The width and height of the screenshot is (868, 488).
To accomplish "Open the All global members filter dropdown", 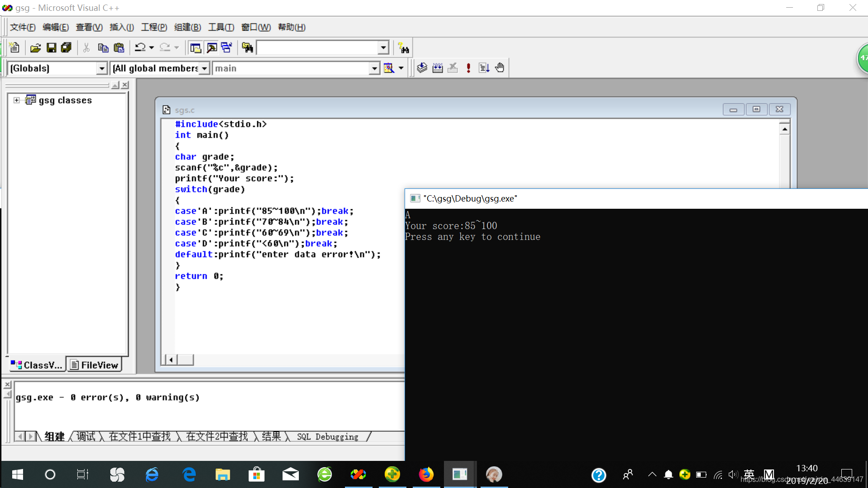I will tap(204, 68).
